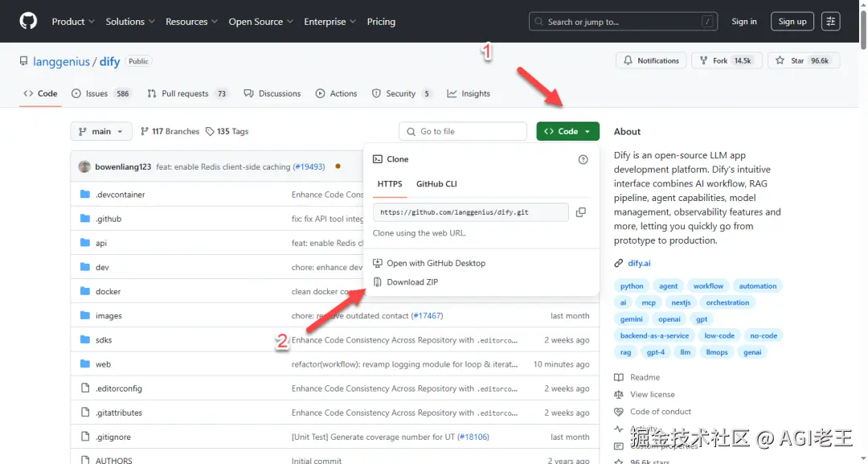Click the .gitignore file icon
The width and height of the screenshot is (868, 464).
pyautogui.click(x=84, y=437)
